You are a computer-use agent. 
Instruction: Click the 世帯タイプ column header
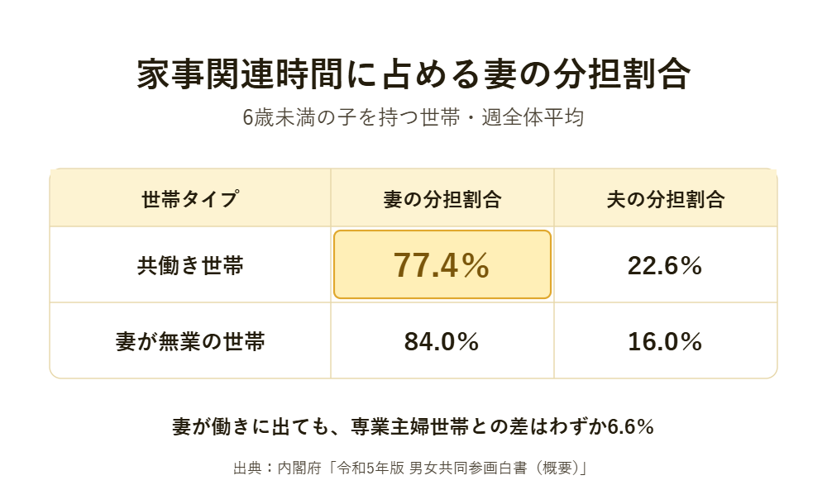[190, 199]
